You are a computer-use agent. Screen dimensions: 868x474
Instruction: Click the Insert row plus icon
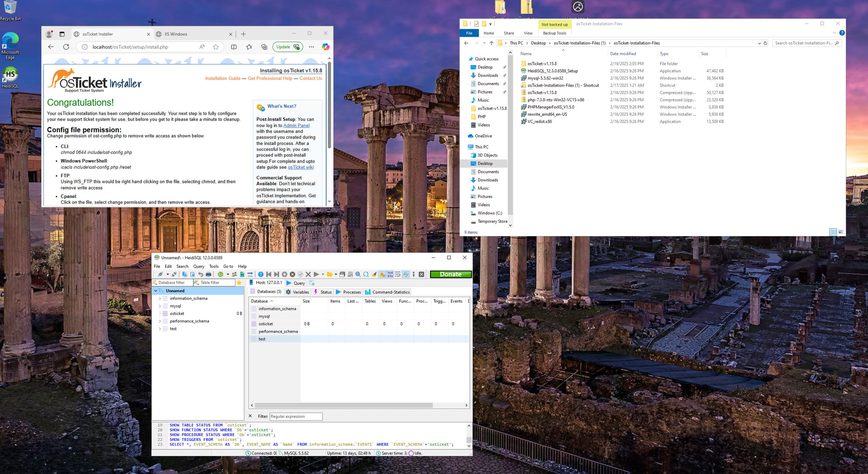pyautogui.click(x=285, y=274)
